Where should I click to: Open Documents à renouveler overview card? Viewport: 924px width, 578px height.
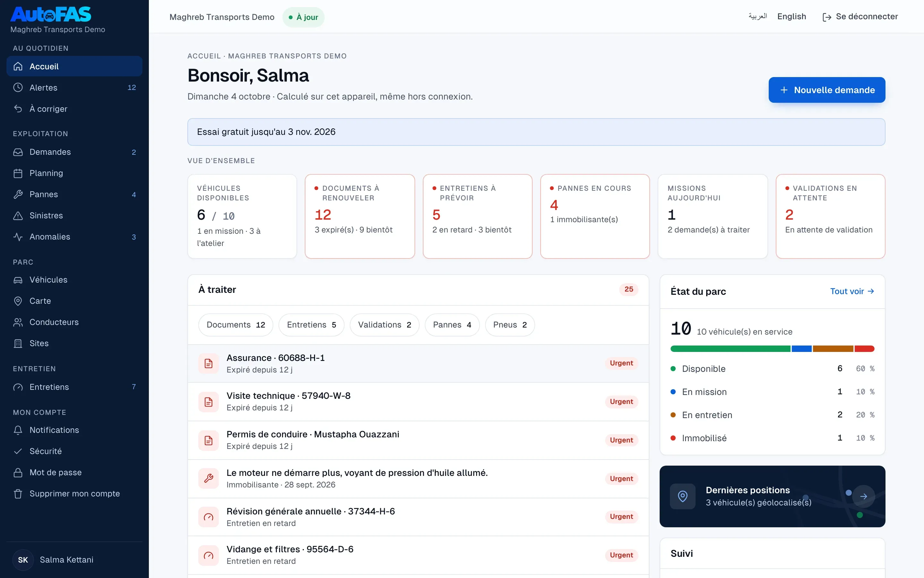(360, 216)
